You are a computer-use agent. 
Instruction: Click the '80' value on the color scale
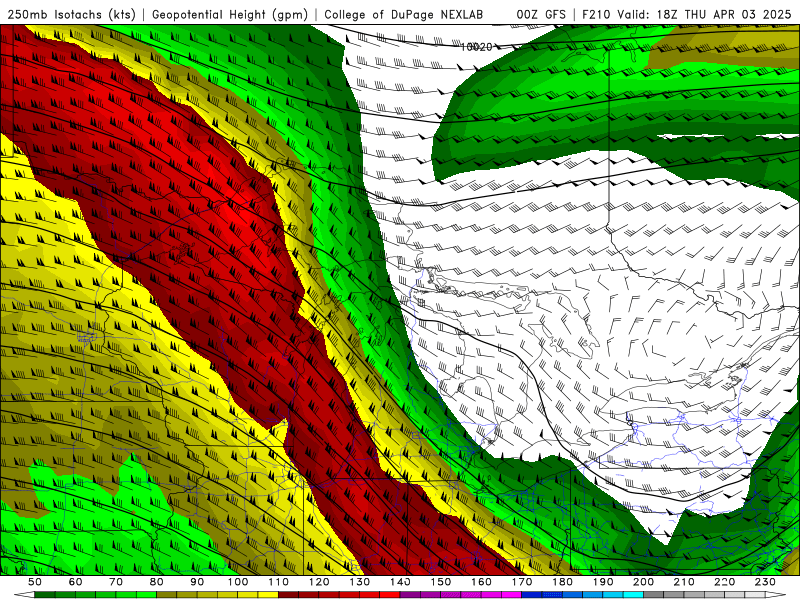tap(157, 582)
